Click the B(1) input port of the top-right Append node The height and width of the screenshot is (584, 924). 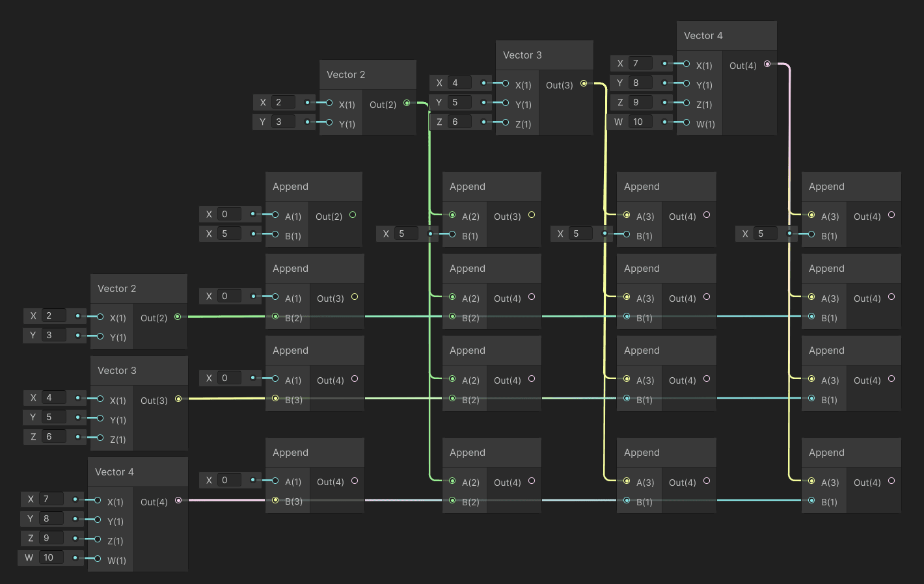click(x=811, y=235)
